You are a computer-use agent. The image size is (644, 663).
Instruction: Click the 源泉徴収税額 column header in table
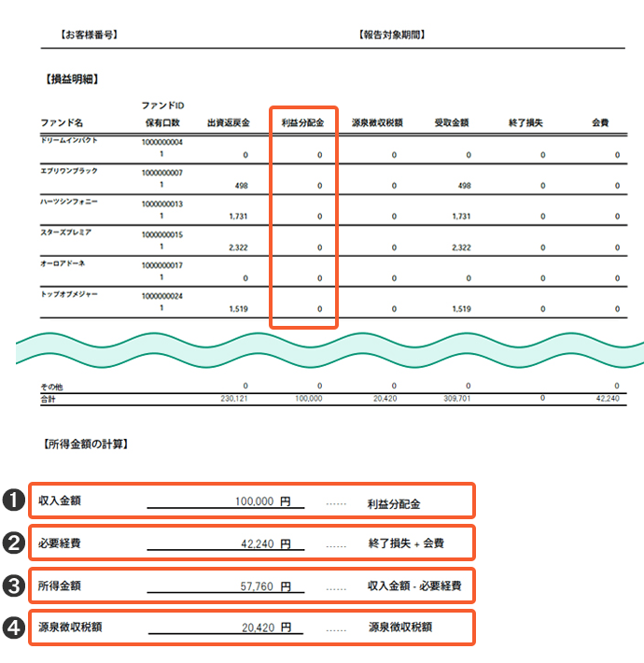[x=377, y=122]
